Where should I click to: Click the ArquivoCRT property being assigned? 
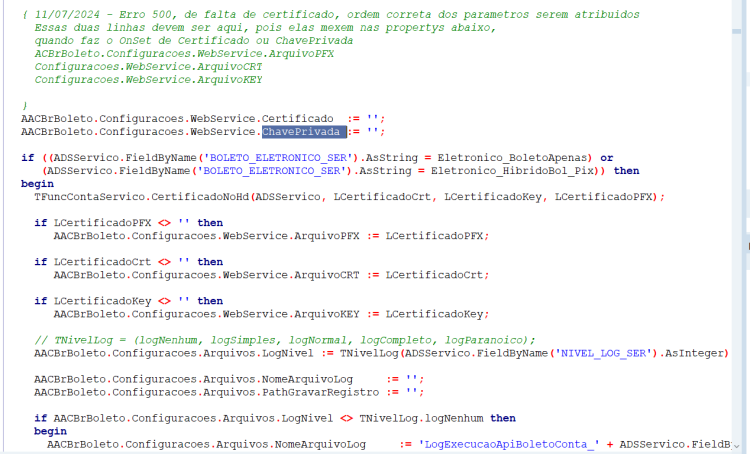point(327,275)
